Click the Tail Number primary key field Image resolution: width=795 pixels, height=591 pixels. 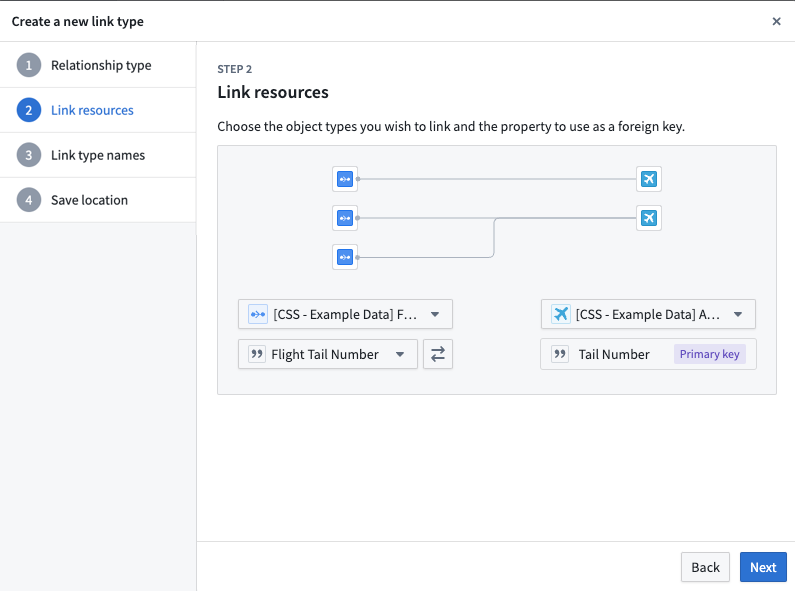click(648, 354)
